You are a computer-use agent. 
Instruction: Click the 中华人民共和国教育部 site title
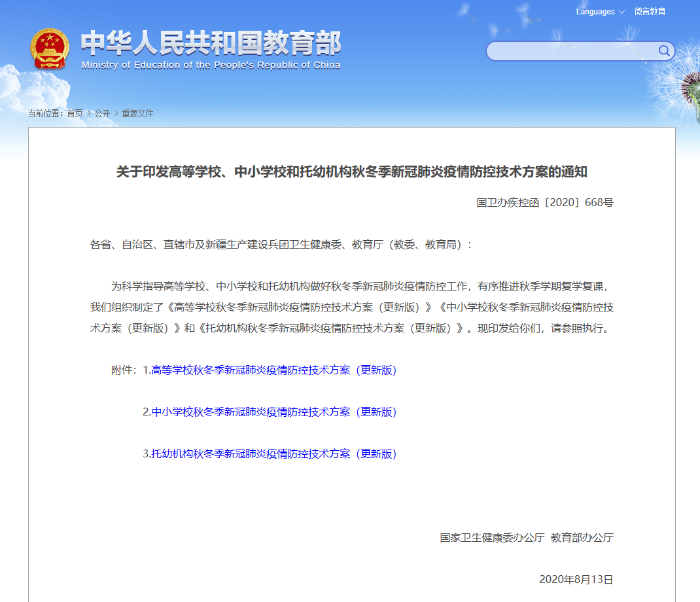click(x=211, y=43)
